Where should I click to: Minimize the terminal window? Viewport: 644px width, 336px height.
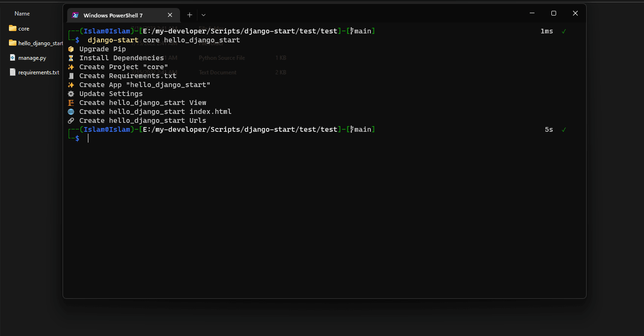[x=532, y=13]
